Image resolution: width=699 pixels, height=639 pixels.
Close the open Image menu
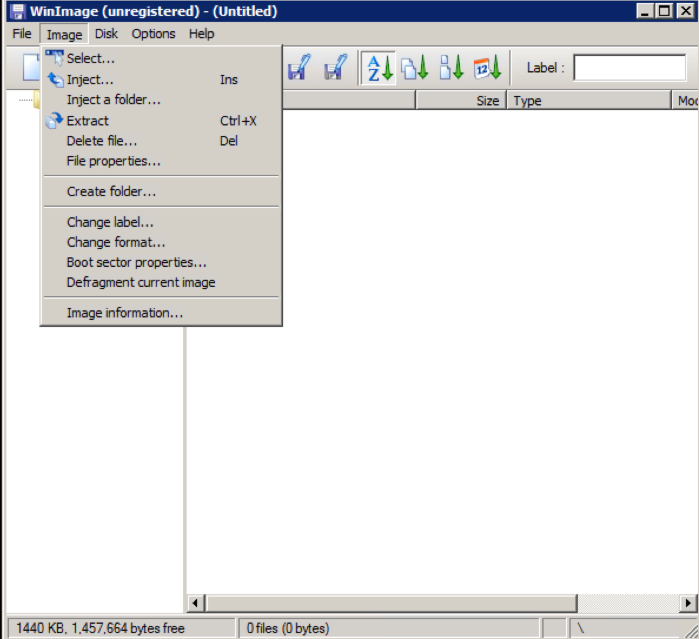click(64, 34)
